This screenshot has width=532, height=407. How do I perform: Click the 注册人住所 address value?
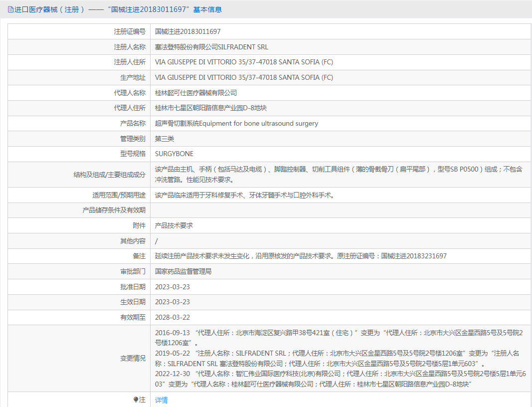click(x=244, y=62)
